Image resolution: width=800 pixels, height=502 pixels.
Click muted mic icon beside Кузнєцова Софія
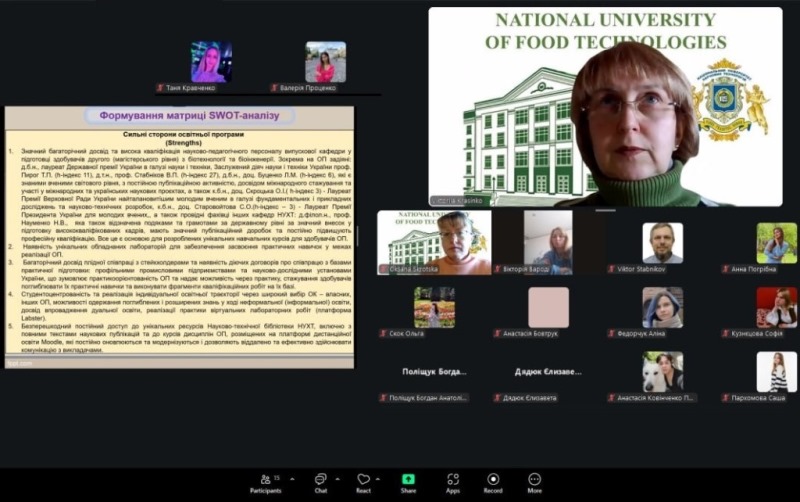726,333
